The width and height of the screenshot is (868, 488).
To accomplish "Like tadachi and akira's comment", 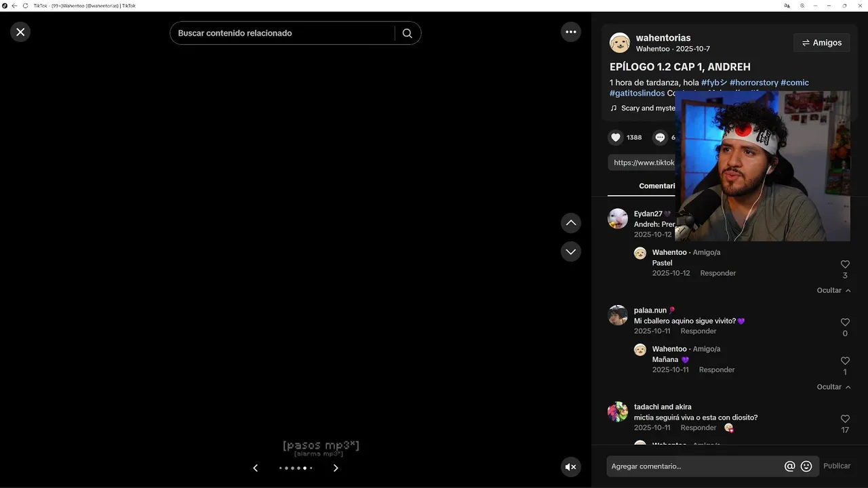I will (845, 419).
